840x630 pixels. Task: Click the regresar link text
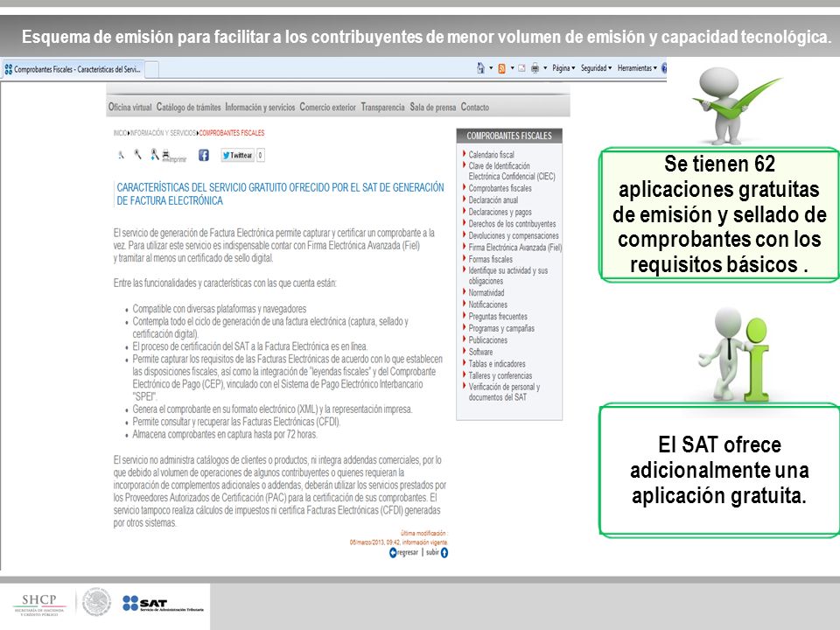point(408,552)
